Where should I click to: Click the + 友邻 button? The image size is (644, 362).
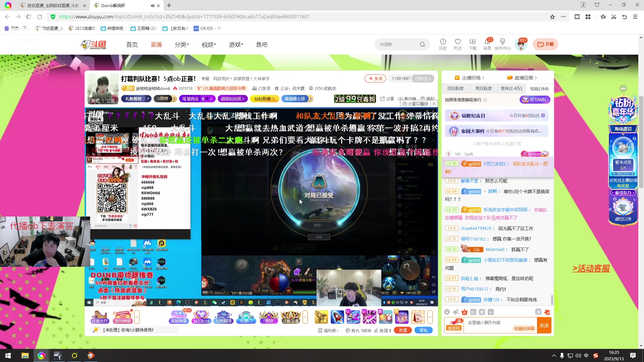[375, 78]
